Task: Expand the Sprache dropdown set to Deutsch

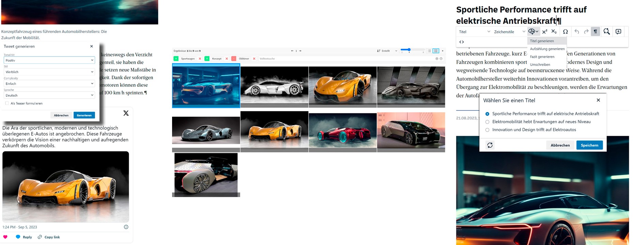Action: [49, 96]
